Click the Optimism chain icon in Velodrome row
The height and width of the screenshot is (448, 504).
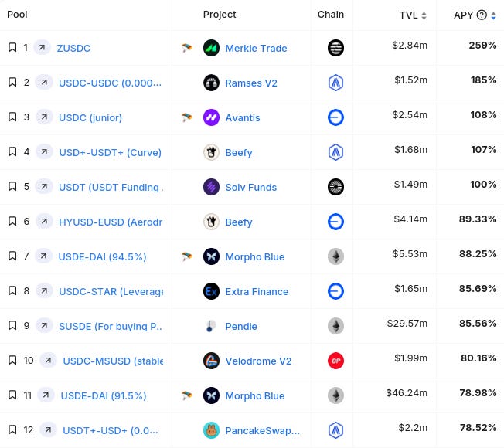pos(335,361)
